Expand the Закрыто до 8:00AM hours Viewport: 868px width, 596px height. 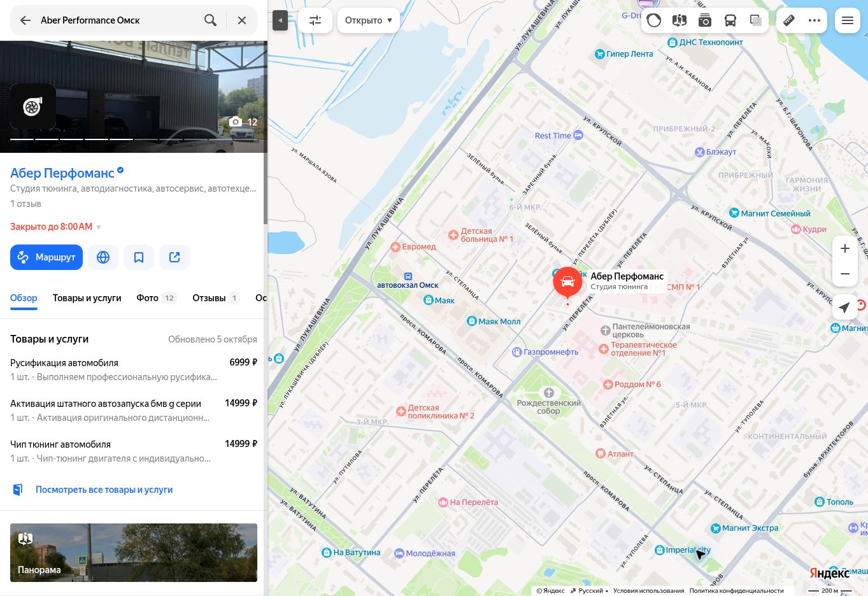(56, 227)
